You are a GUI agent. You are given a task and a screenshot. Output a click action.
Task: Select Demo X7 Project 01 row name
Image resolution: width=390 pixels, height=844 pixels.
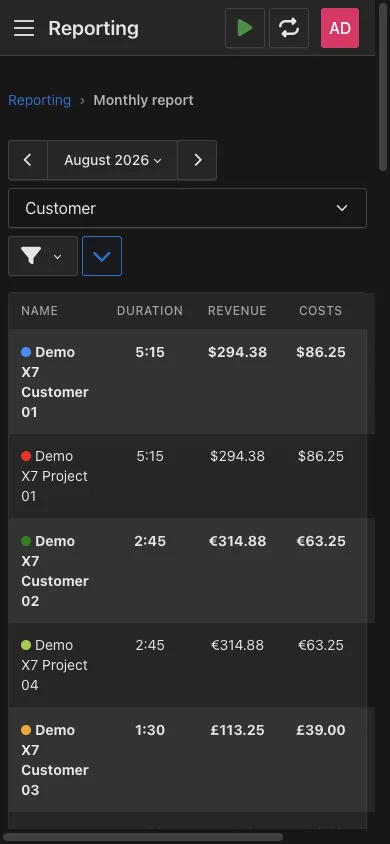click(x=54, y=476)
